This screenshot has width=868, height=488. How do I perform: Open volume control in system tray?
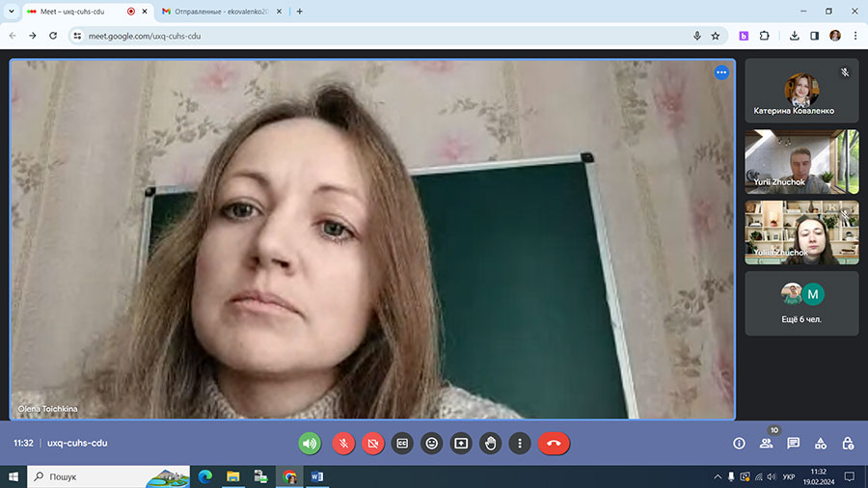[772, 476]
